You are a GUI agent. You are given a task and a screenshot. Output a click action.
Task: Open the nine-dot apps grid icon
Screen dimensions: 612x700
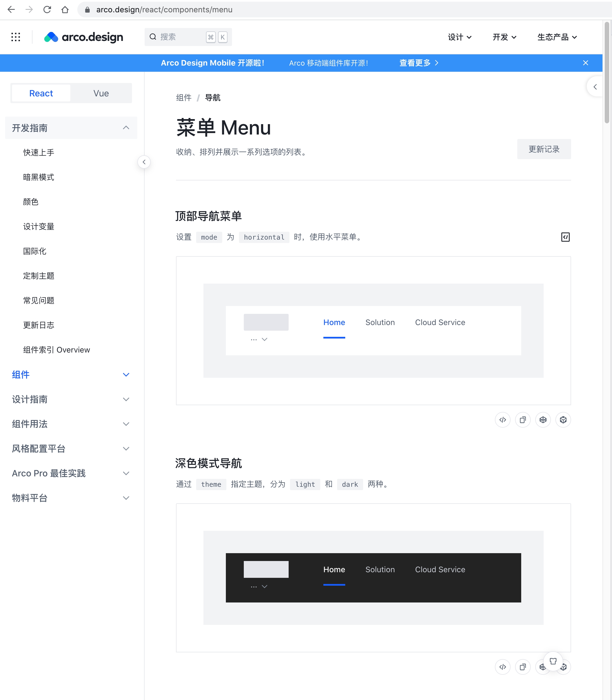click(16, 37)
